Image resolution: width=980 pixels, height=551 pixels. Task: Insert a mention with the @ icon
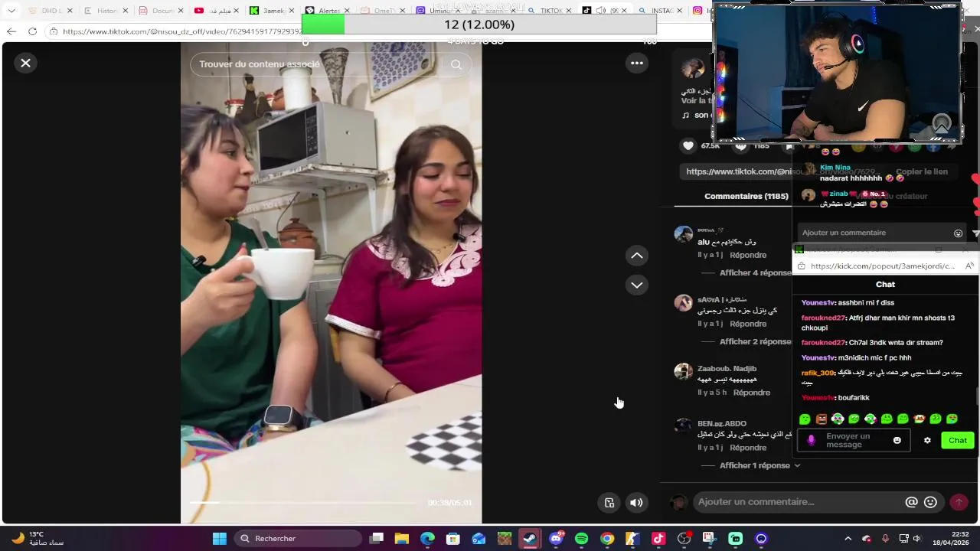(911, 503)
